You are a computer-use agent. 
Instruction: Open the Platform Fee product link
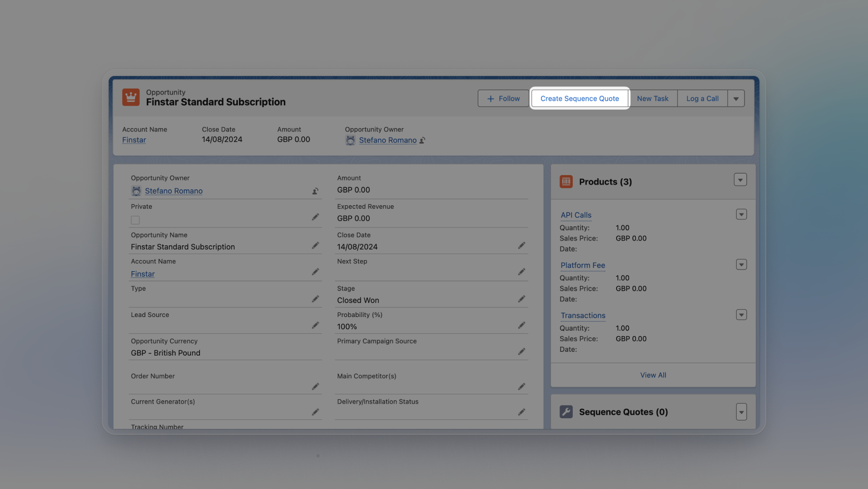583,265
